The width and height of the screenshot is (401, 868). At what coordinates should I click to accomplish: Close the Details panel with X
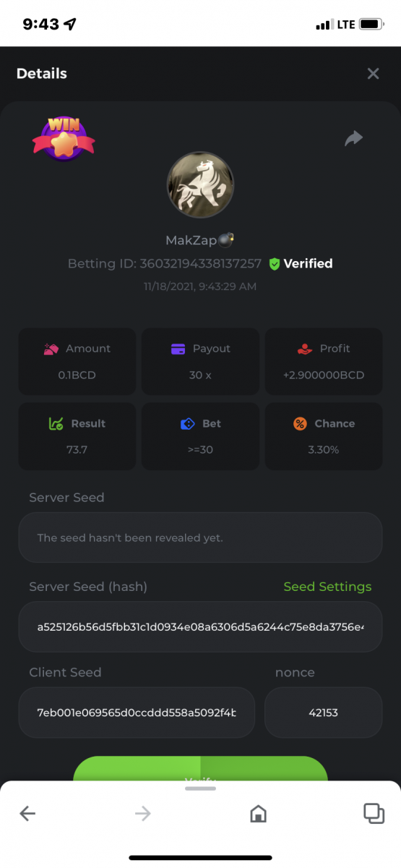coord(373,74)
